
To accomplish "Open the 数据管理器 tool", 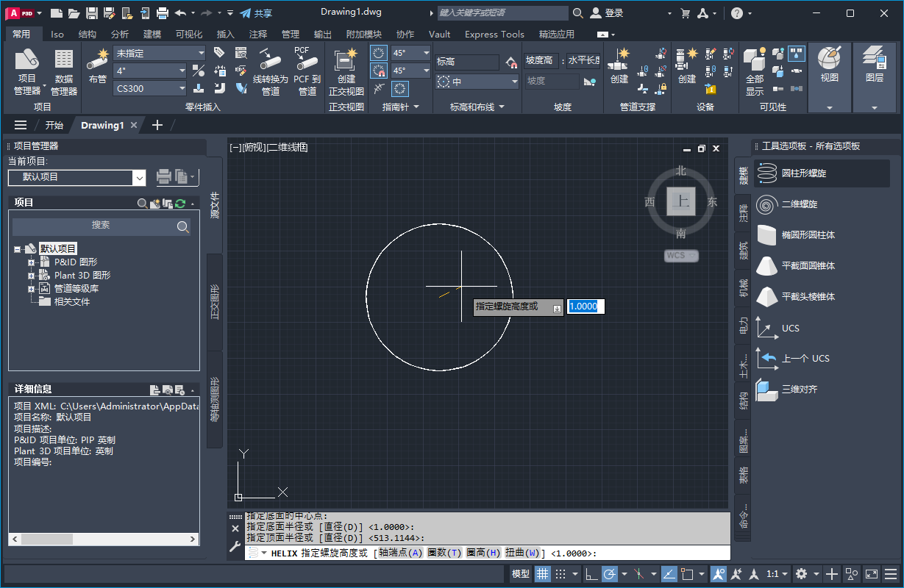I will [x=63, y=71].
